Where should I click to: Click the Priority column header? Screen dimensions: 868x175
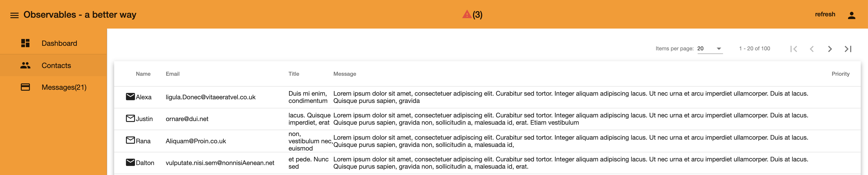point(840,74)
